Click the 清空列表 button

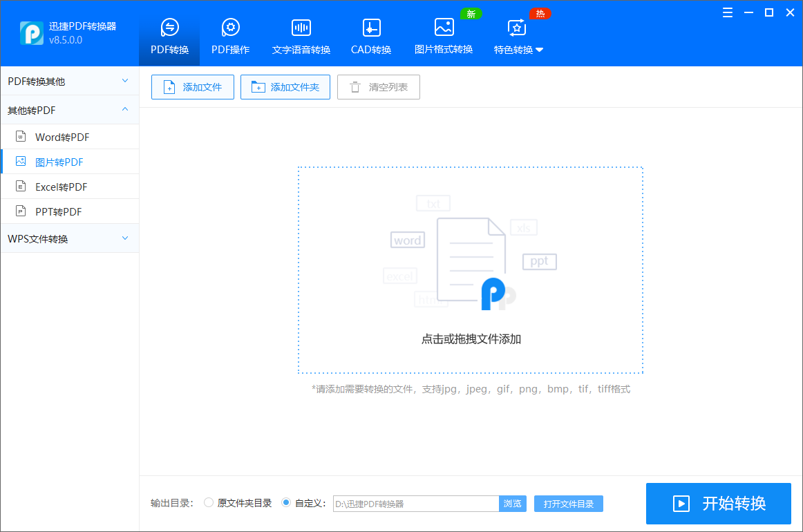pos(379,87)
